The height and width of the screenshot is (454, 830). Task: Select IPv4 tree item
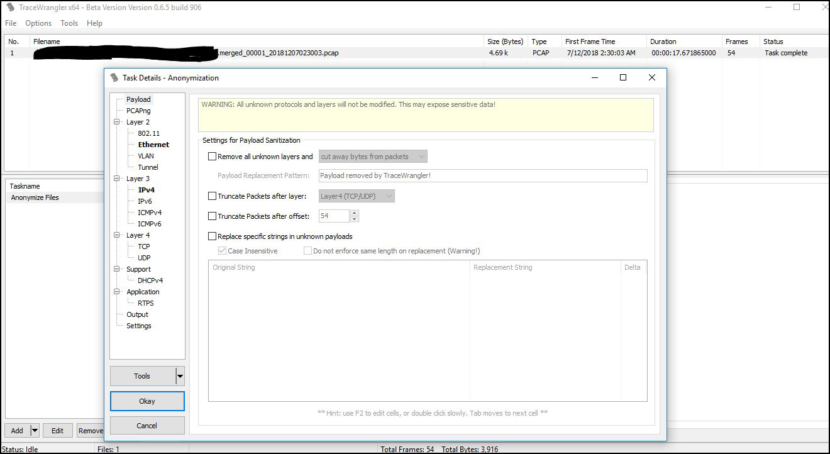coord(146,190)
